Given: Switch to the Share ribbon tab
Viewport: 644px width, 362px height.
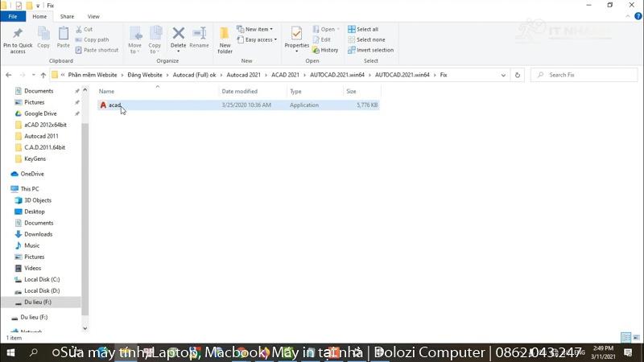Looking at the screenshot, I should (67, 16).
